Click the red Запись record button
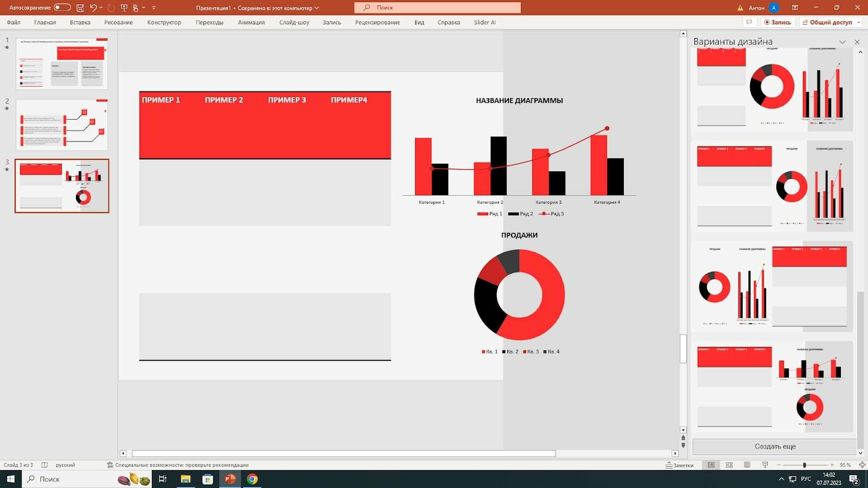868x488 pixels. 777,22
